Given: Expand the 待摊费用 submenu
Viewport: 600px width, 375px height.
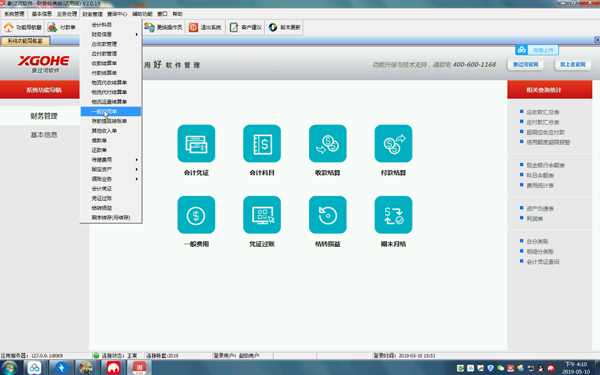Looking at the screenshot, I should click(x=111, y=160).
